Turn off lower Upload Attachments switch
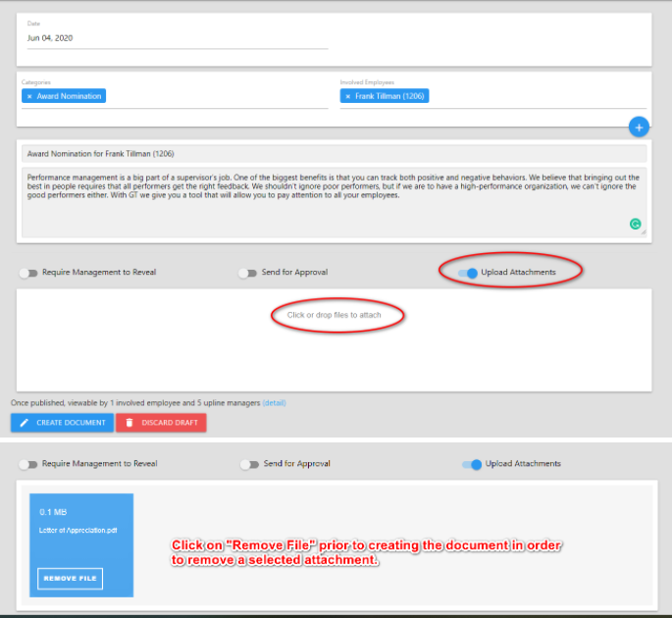This screenshot has width=672, height=618. coord(472,464)
